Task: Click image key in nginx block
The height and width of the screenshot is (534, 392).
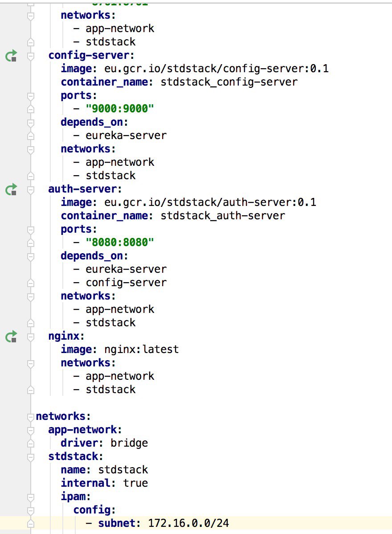Action: pos(79,349)
